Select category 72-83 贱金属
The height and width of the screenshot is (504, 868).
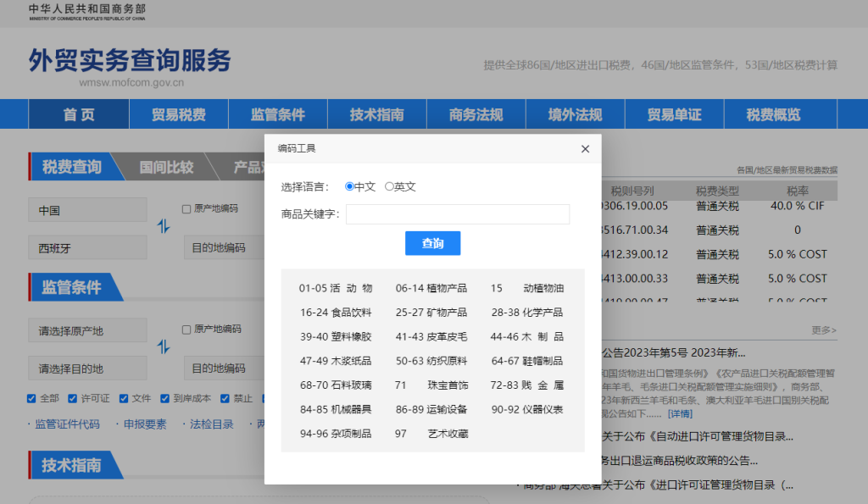pos(527,385)
